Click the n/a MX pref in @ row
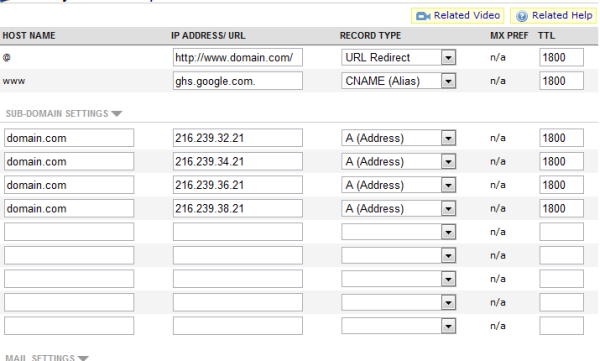 [x=498, y=57]
